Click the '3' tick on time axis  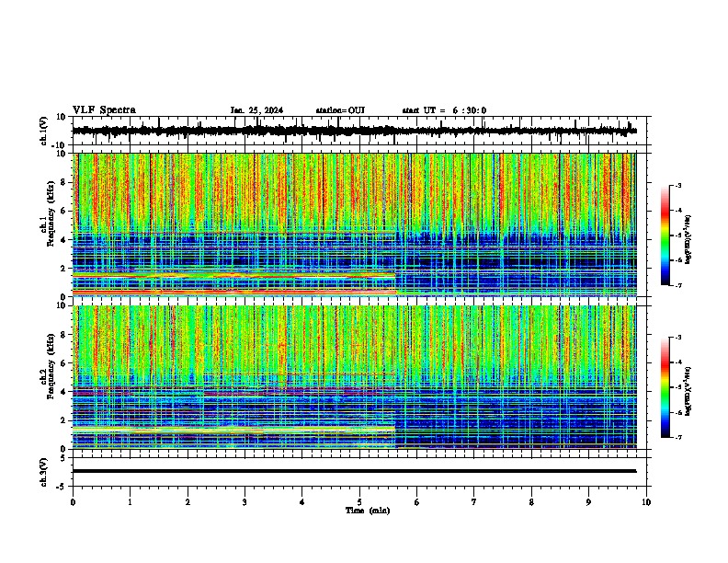coord(245,502)
